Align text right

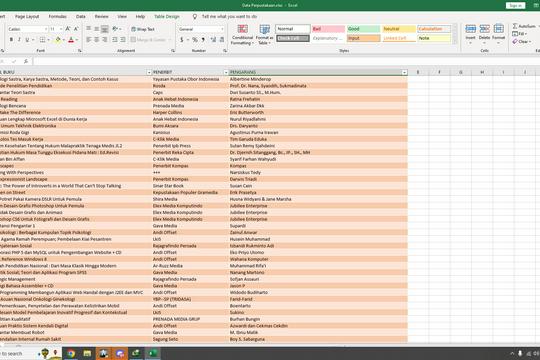coord(105,40)
